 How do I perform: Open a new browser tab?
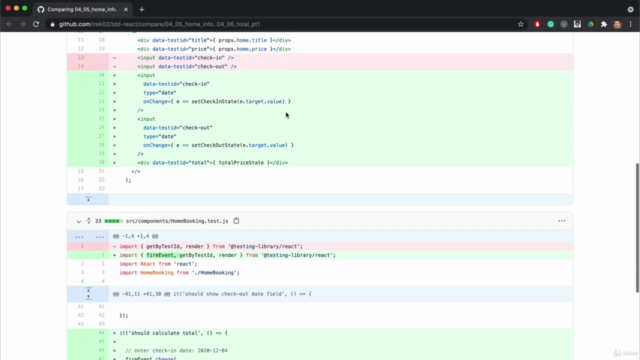(x=142, y=9)
